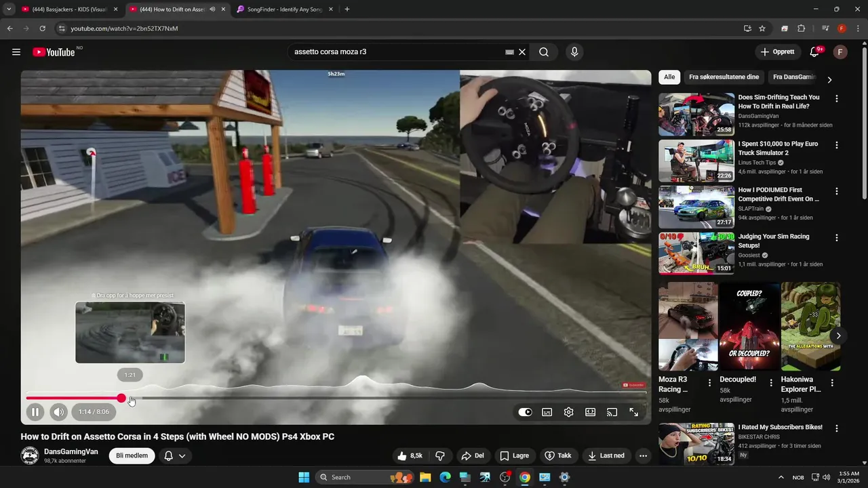Open options for Moza R3 Racing short
The image size is (868, 488).
(710, 383)
